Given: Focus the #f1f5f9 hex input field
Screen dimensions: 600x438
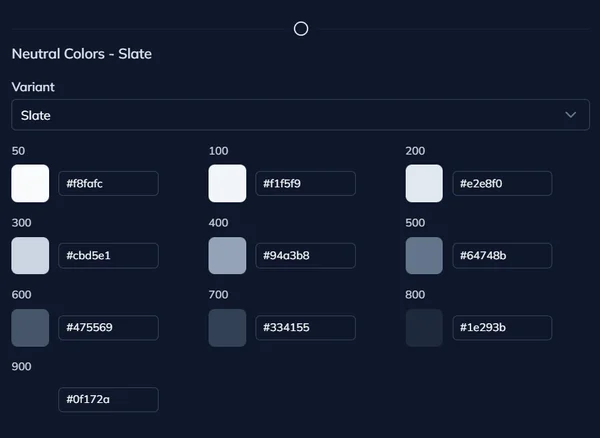Looking at the screenshot, I should coord(305,184).
